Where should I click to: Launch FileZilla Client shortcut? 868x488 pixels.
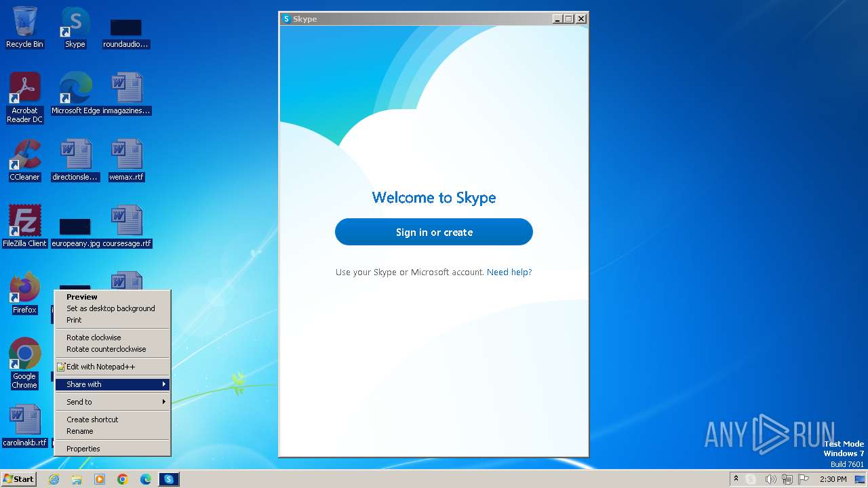coord(24,226)
